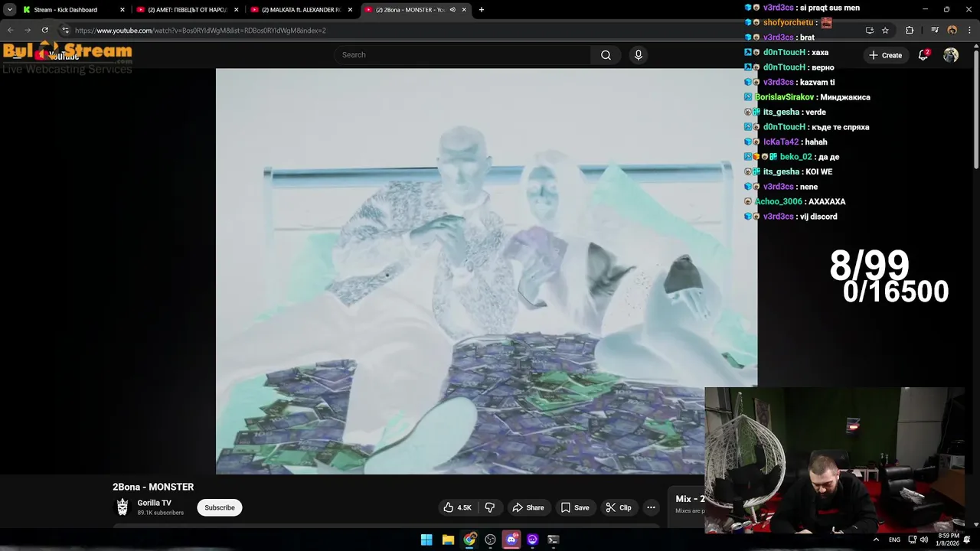Click the 'vij discord' chat message
Screen dimensions: 980x551
coord(818,217)
